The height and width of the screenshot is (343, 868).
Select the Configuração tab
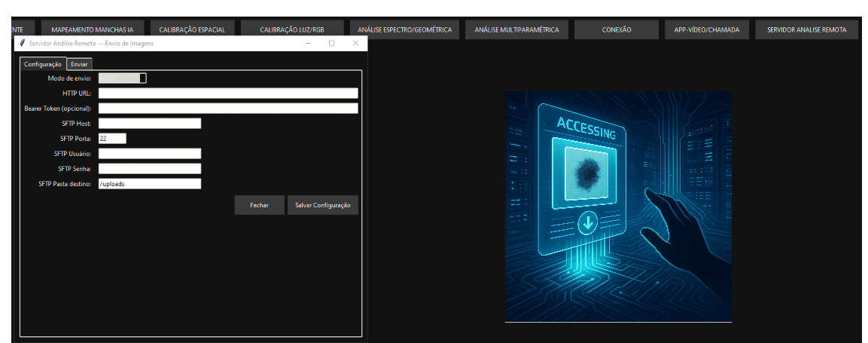(x=43, y=64)
